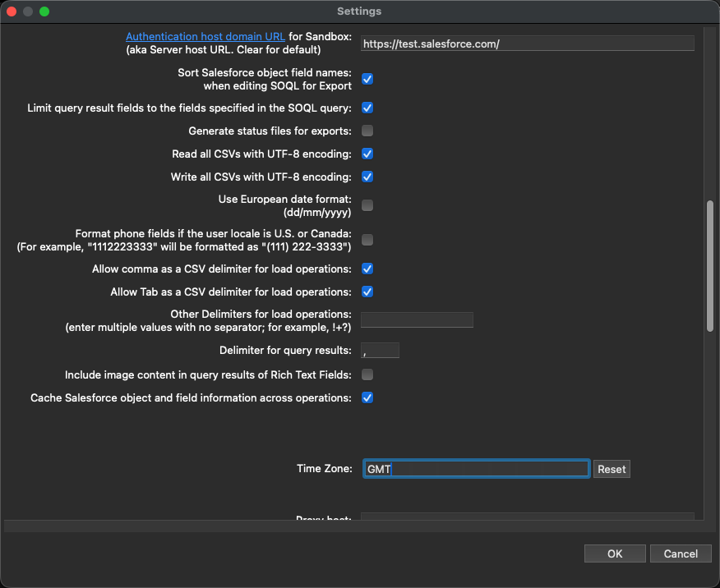The height and width of the screenshot is (588, 720).
Task: Enable Include image content in Rich Text Fields
Action: (x=367, y=374)
